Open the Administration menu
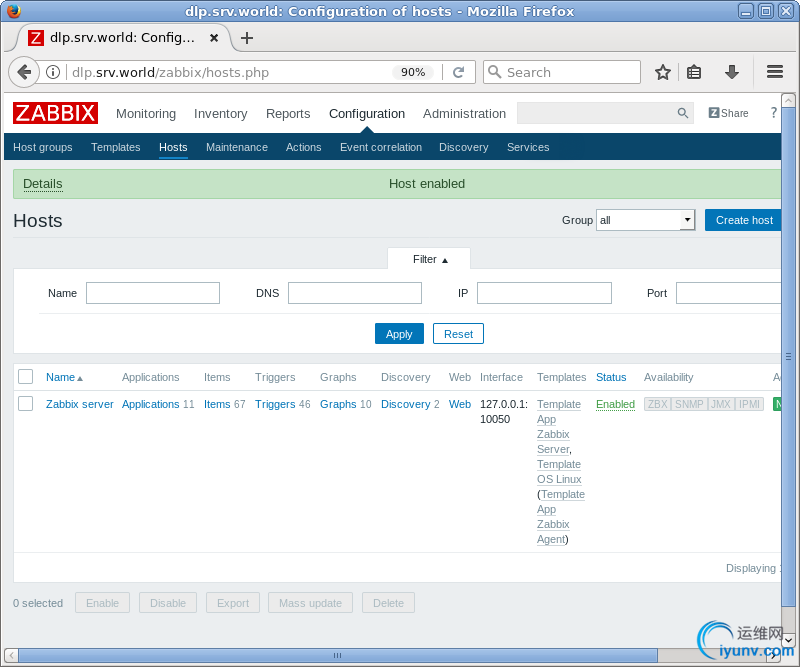800x667 pixels. click(464, 113)
